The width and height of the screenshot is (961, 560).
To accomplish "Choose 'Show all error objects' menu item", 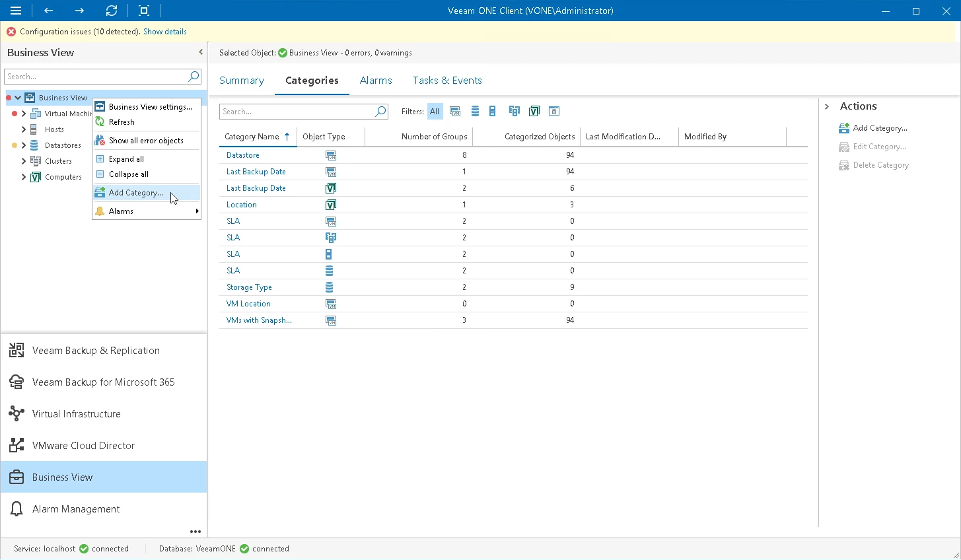I will 146,141.
